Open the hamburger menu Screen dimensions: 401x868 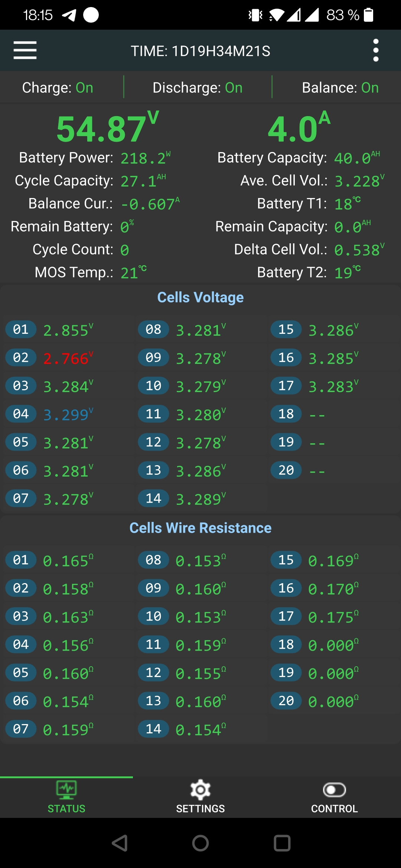coord(25,50)
